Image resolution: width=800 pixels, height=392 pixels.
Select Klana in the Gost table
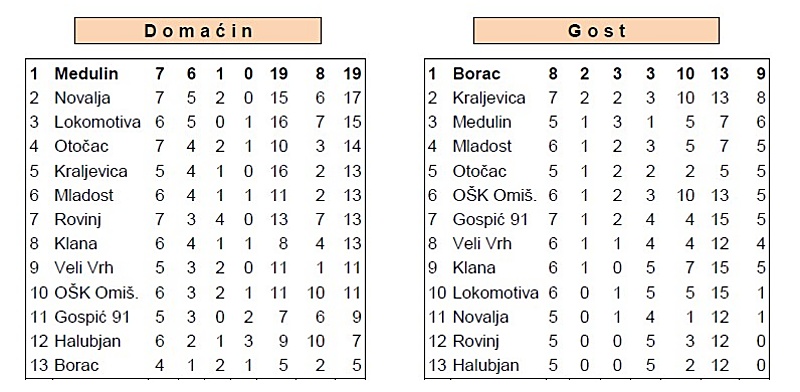pyautogui.click(x=474, y=268)
